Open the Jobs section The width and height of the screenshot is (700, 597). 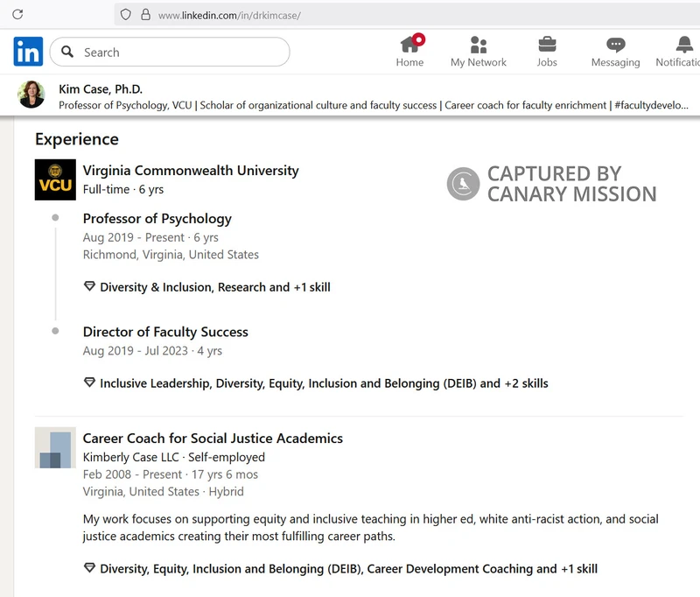coord(547,51)
